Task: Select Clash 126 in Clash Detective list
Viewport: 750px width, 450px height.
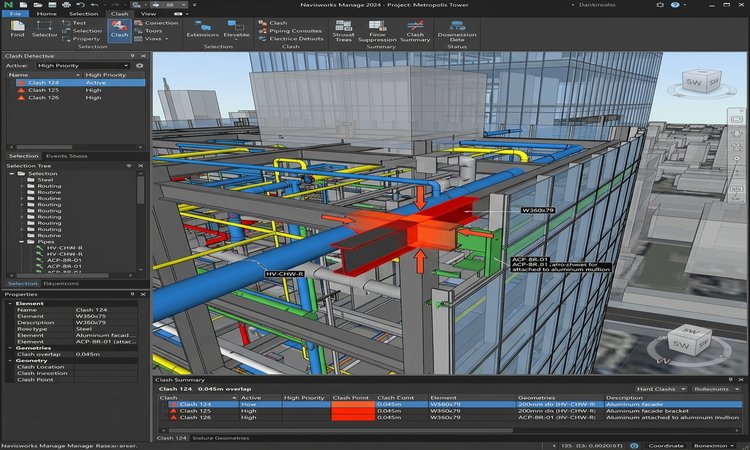Action: [x=76, y=98]
